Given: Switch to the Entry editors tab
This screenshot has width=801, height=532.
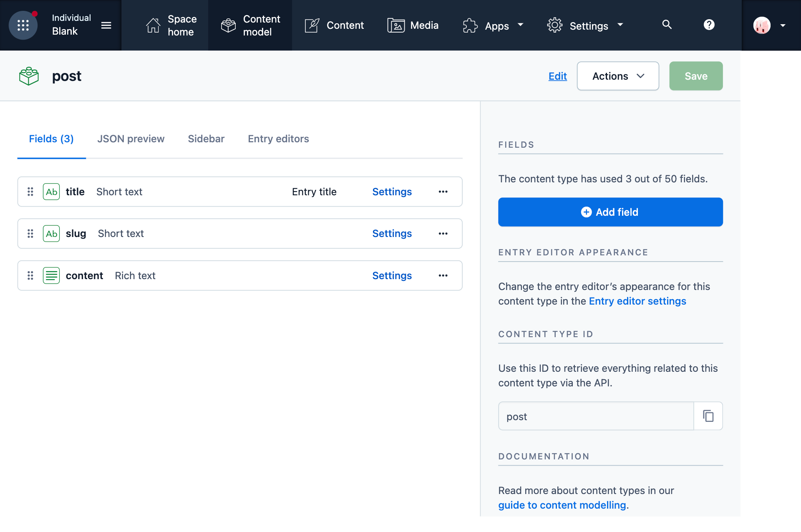Looking at the screenshot, I should click(x=278, y=139).
